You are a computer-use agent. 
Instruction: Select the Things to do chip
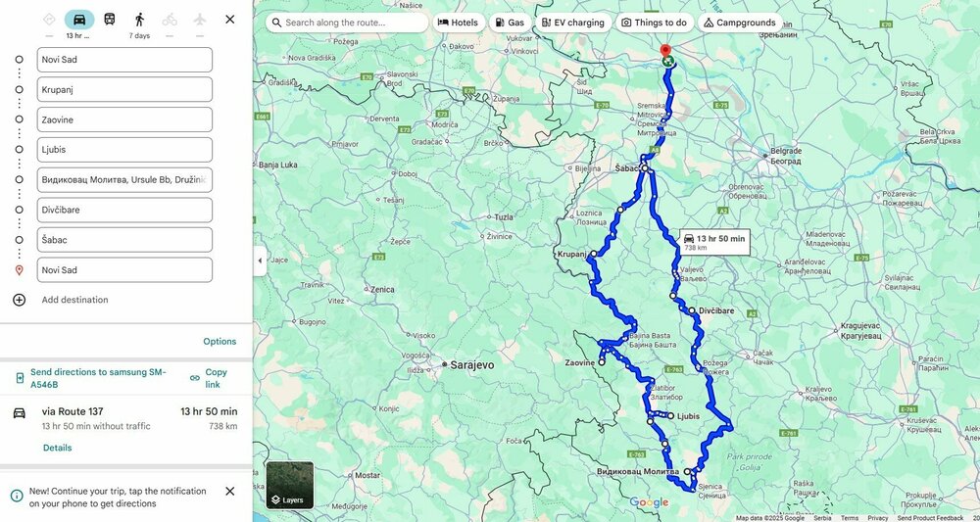[x=655, y=23]
